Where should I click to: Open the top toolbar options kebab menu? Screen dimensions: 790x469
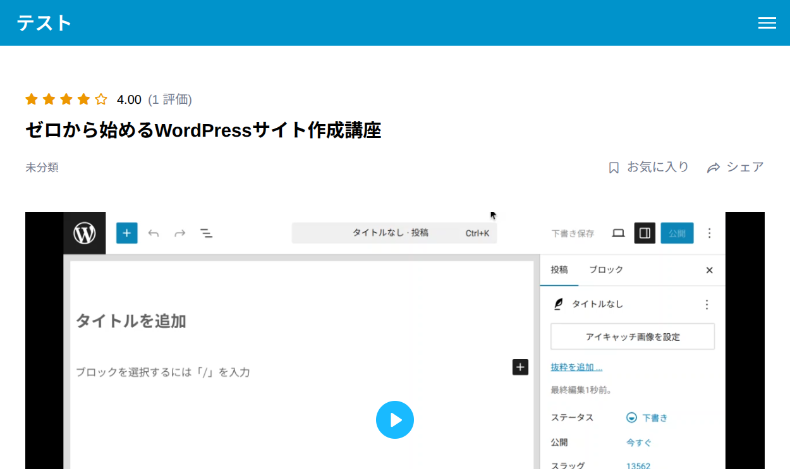(x=709, y=233)
